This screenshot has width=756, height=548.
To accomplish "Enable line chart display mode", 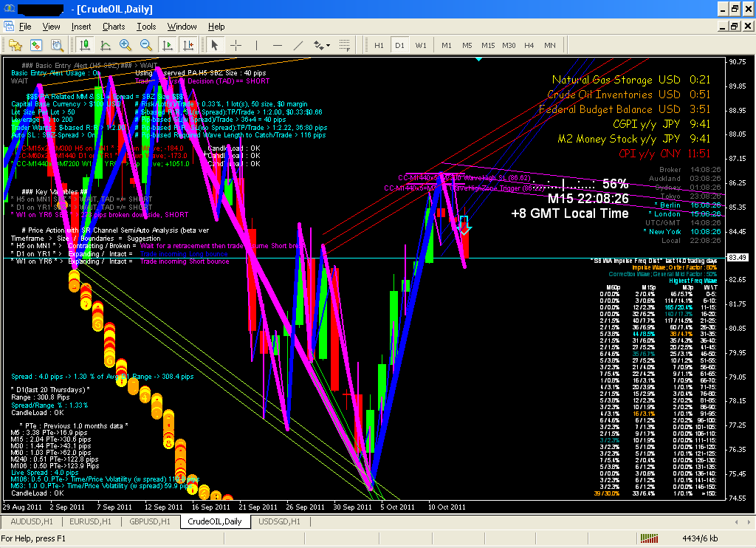I will (107, 45).
